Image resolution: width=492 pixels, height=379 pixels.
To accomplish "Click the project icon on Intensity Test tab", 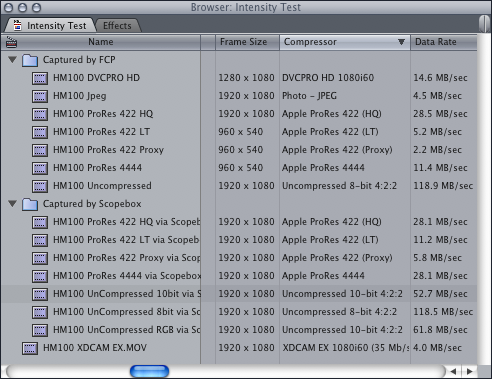I will pos(17,25).
